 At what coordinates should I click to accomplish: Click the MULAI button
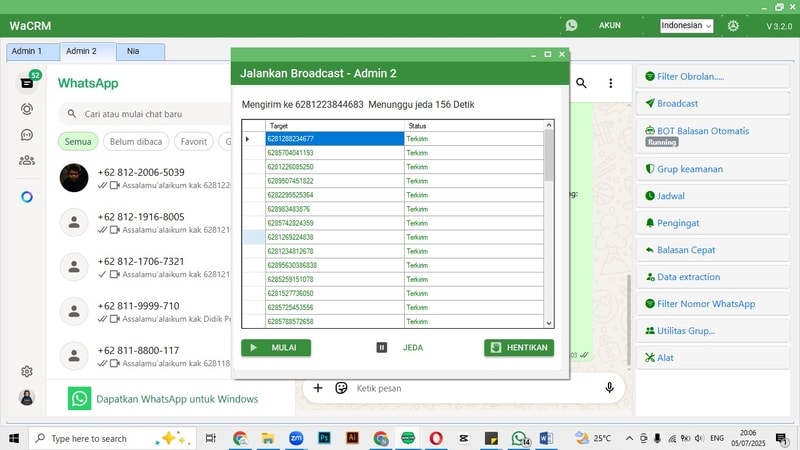[x=276, y=348]
